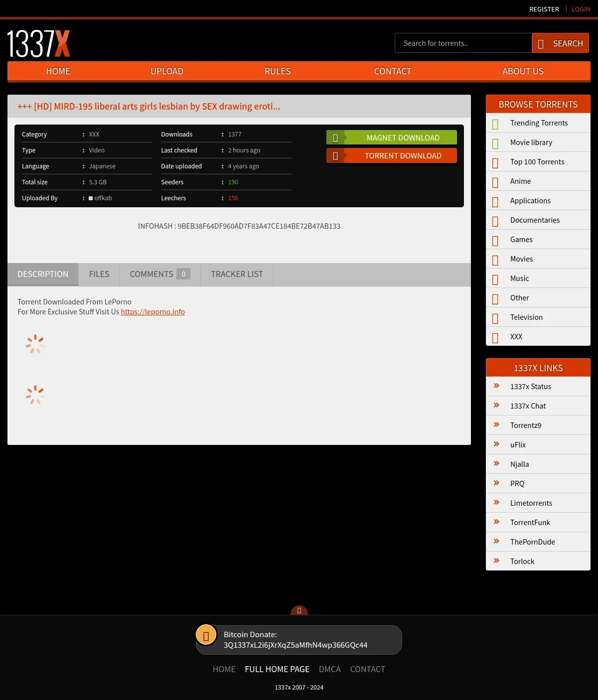Switch to the Files tab

coord(99,275)
